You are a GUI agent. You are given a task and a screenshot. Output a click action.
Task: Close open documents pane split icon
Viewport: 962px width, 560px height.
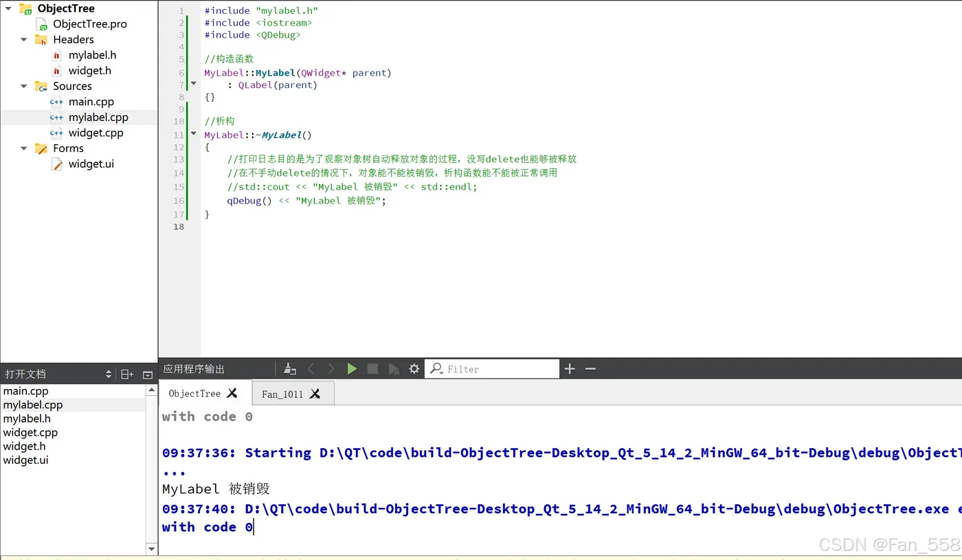148,374
